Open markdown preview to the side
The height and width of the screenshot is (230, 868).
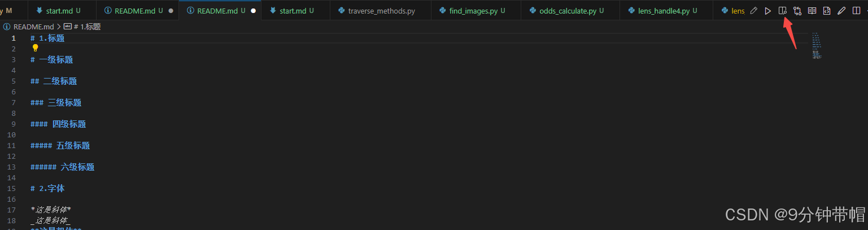tap(782, 11)
